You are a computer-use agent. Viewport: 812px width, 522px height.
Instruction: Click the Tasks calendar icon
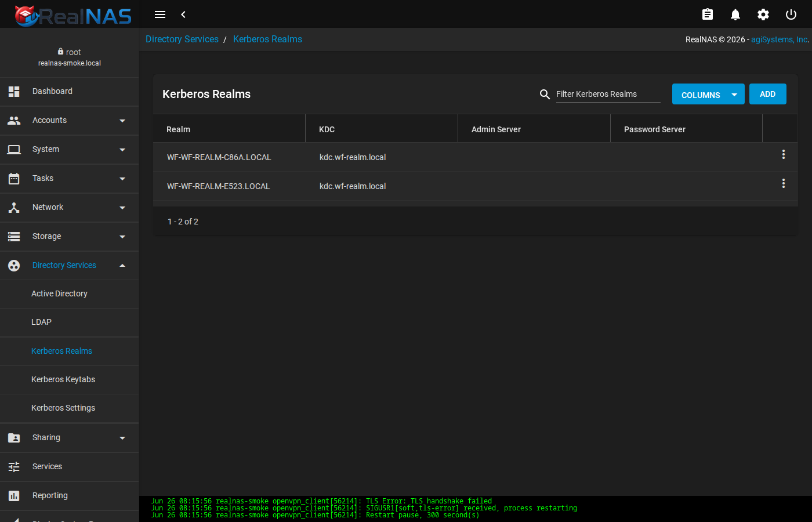(x=14, y=178)
